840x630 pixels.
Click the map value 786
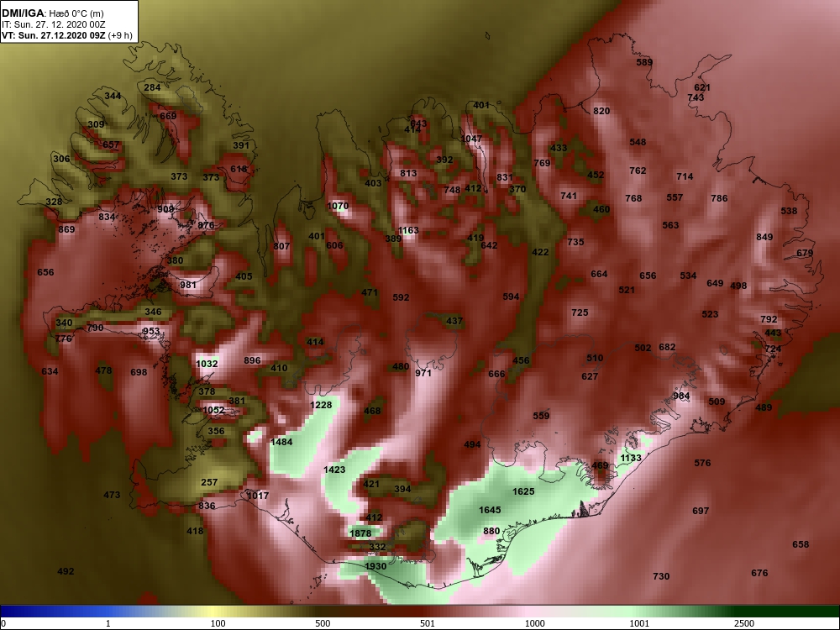click(719, 198)
